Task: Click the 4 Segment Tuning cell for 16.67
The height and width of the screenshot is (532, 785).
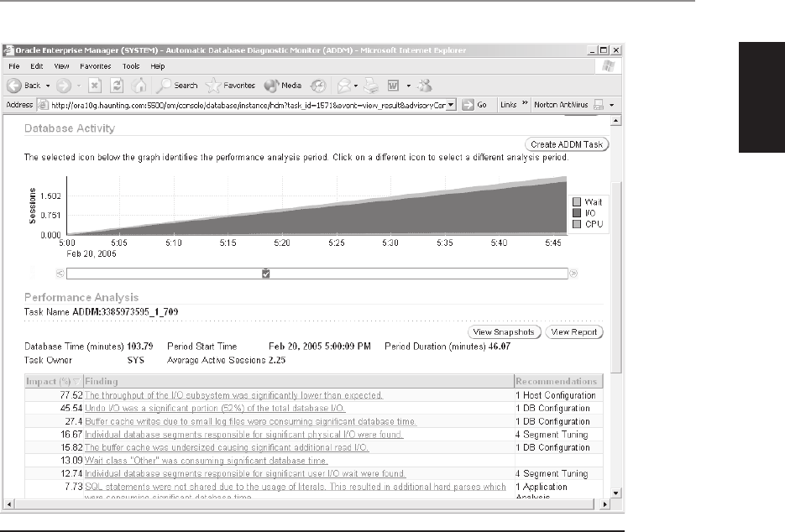Action: pos(552,435)
